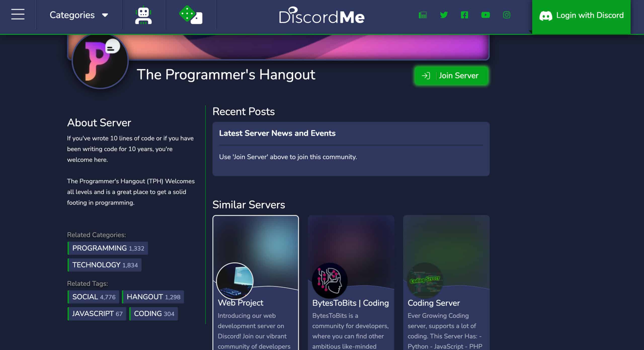Click the arrow icon in Join Server
The image size is (644, 350).
point(426,76)
